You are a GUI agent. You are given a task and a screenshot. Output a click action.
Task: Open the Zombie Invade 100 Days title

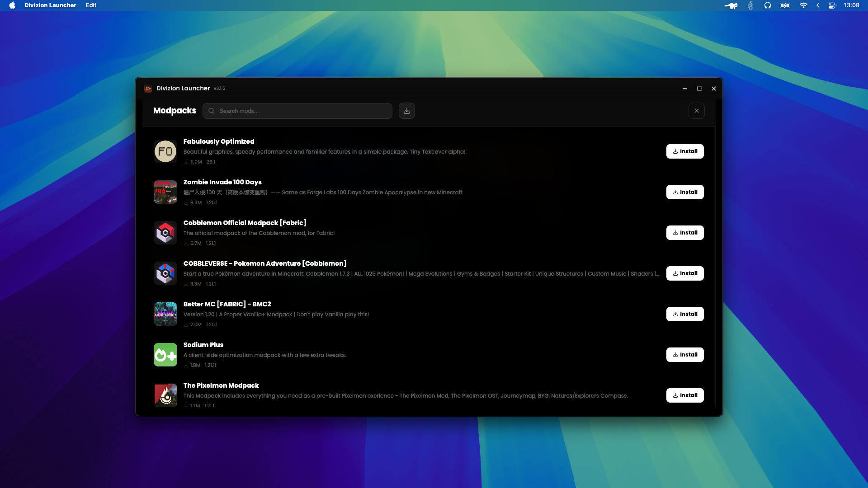(222, 182)
